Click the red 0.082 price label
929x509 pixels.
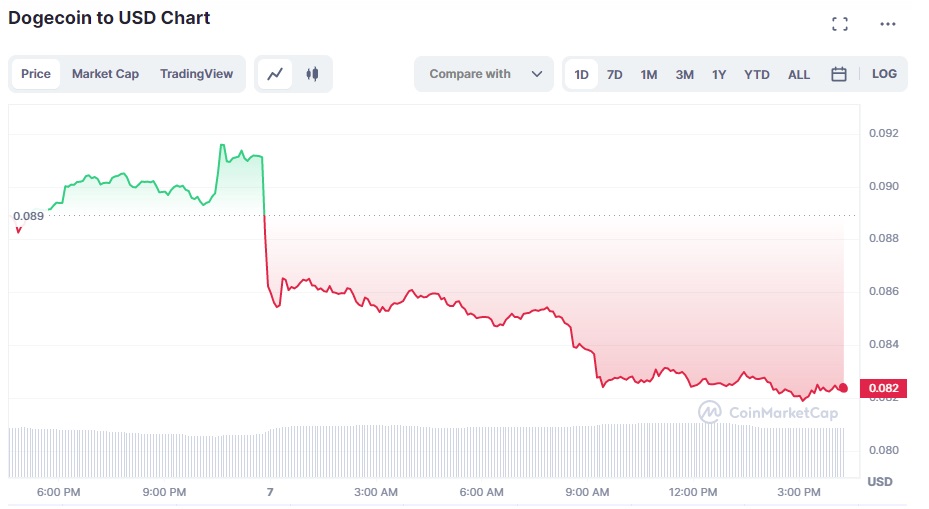click(883, 388)
